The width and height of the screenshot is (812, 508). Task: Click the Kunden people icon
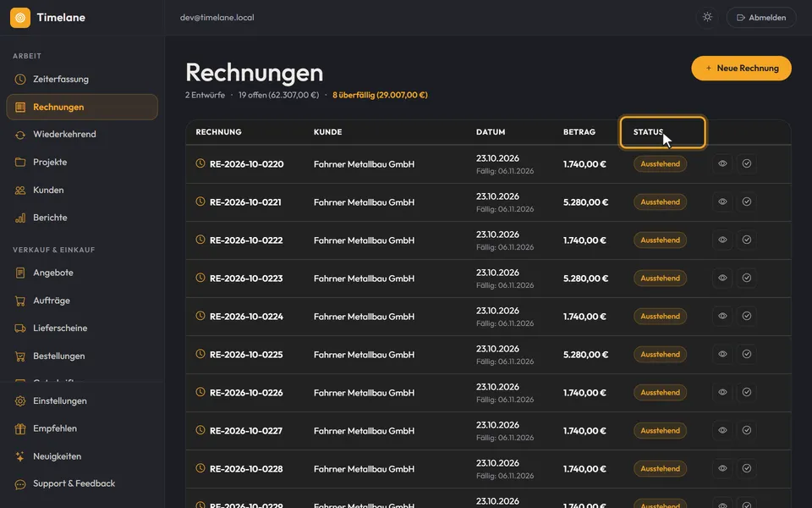pyautogui.click(x=20, y=190)
